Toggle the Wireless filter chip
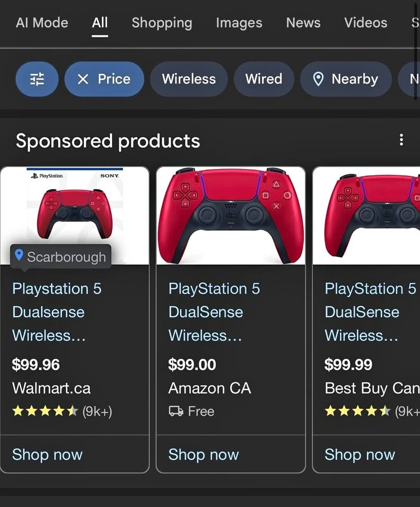This screenshot has width=420, height=507. click(189, 79)
